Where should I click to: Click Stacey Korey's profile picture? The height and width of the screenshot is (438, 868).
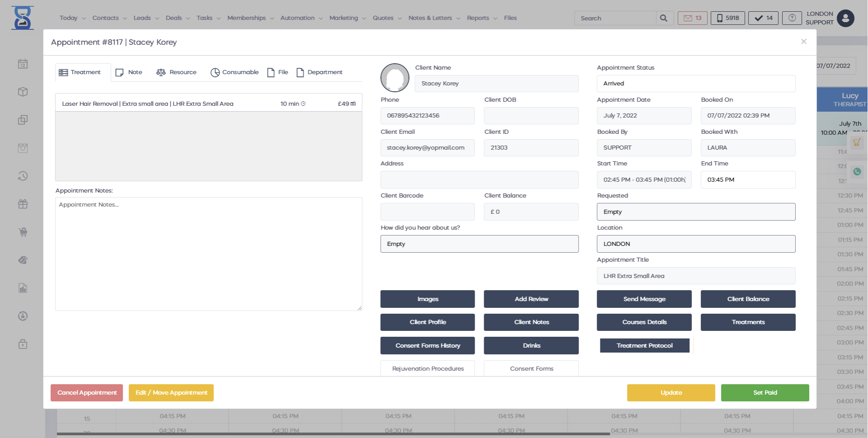pyautogui.click(x=395, y=78)
